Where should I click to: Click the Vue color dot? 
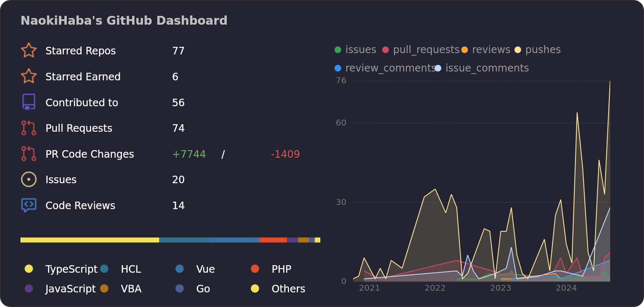pyautogui.click(x=180, y=269)
